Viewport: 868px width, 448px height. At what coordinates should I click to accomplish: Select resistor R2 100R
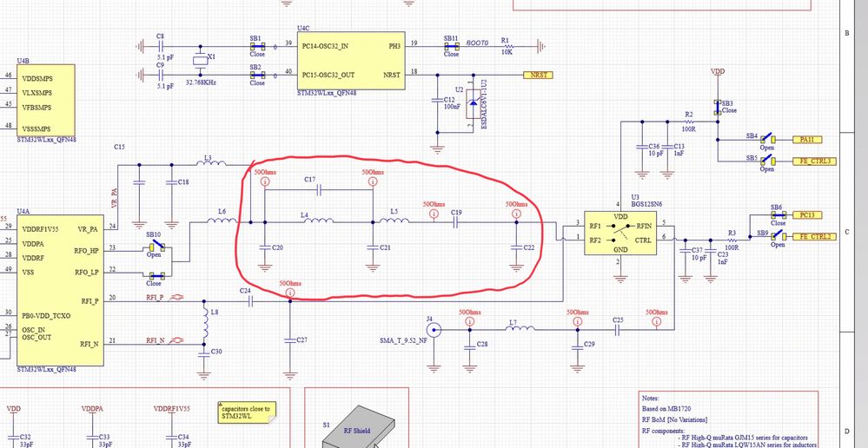click(689, 122)
